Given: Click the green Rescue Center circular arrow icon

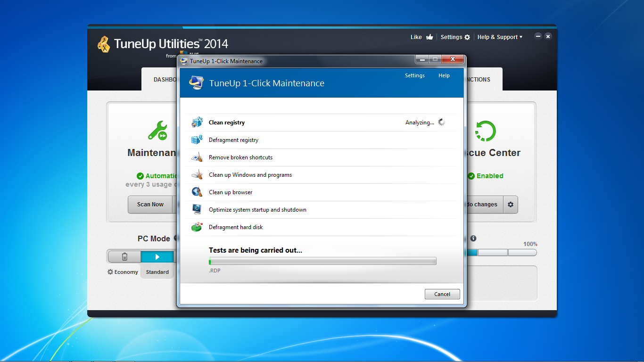Looking at the screenshot, I should point(486,131).
